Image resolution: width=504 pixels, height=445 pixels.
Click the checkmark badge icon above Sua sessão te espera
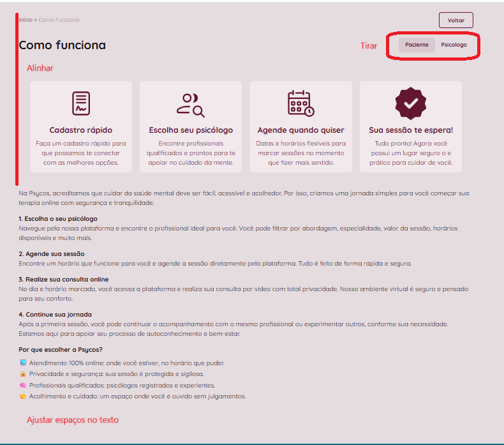(x=410, y=103)
